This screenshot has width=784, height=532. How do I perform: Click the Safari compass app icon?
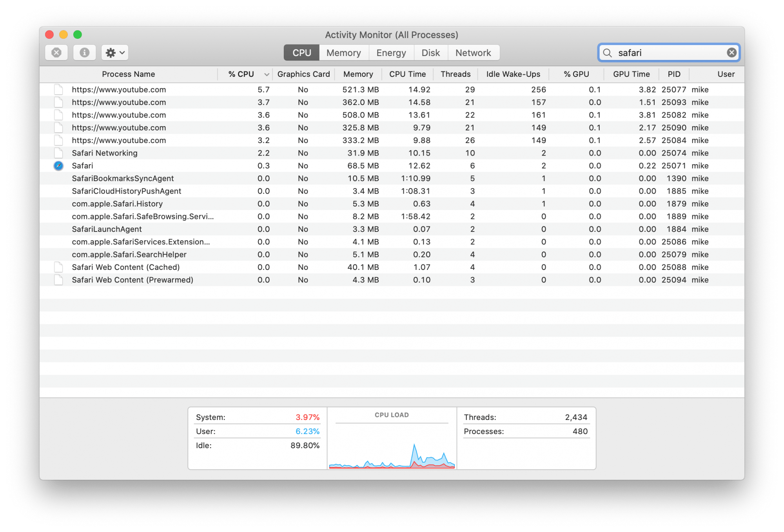58,166
